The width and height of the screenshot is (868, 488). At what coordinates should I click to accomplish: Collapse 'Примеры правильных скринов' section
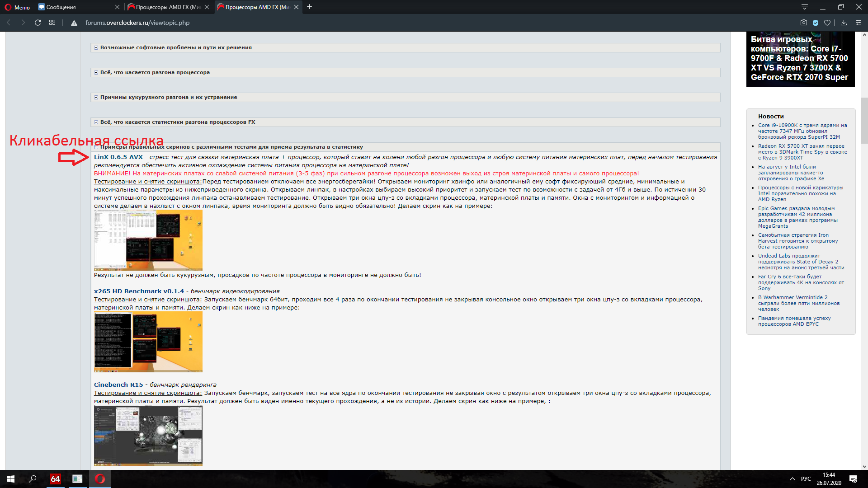[x=96, y=147]
